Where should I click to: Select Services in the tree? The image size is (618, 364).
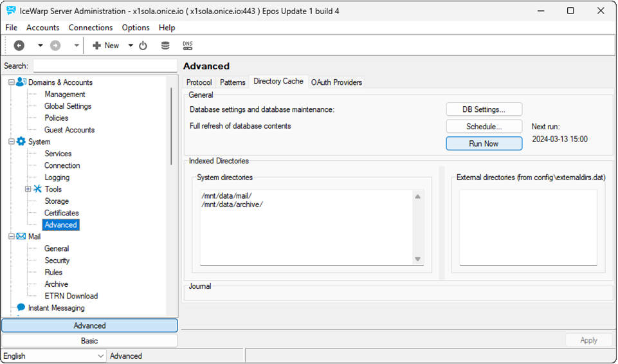click(x=58, y=154)
